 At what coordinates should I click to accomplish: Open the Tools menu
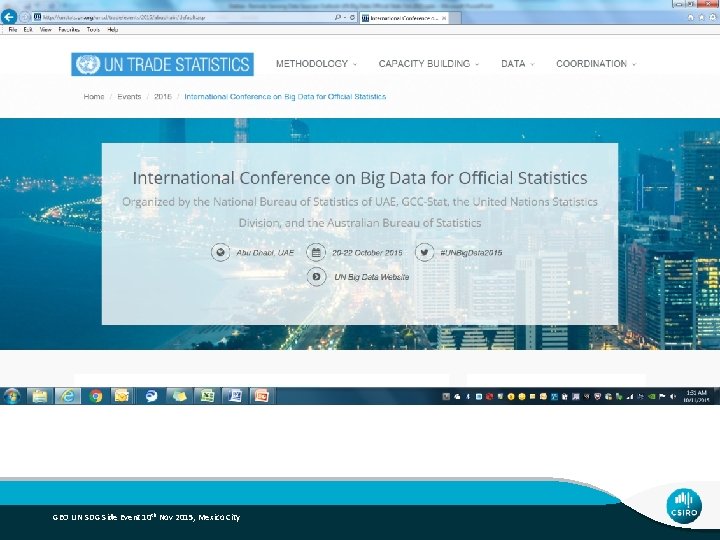pos(93,29)
